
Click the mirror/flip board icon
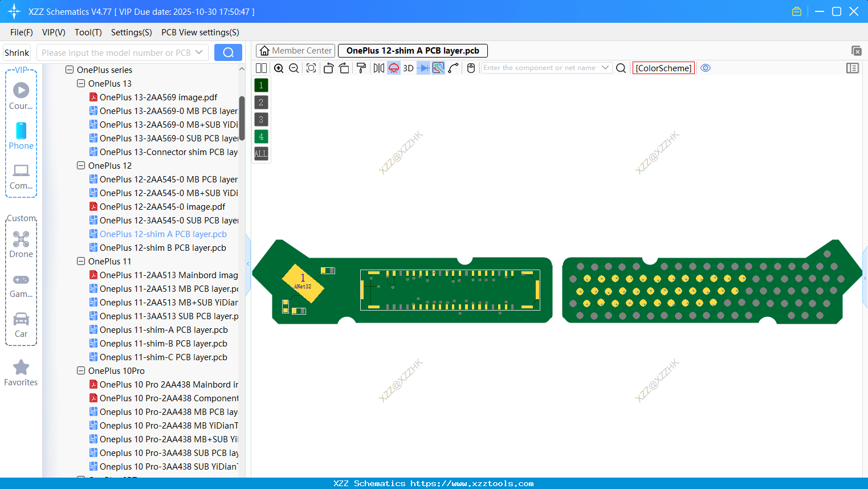[378, 68]
